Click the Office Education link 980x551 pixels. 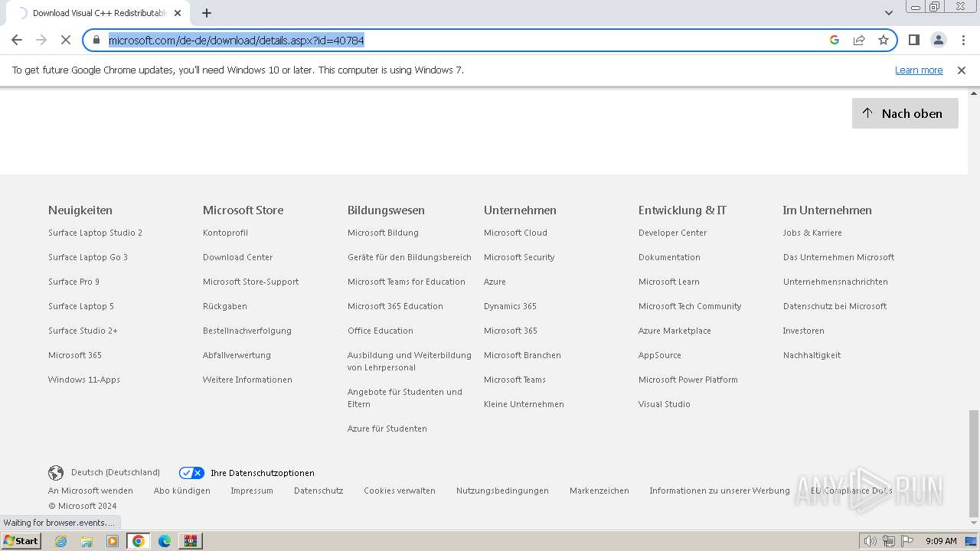pos(380,331)
